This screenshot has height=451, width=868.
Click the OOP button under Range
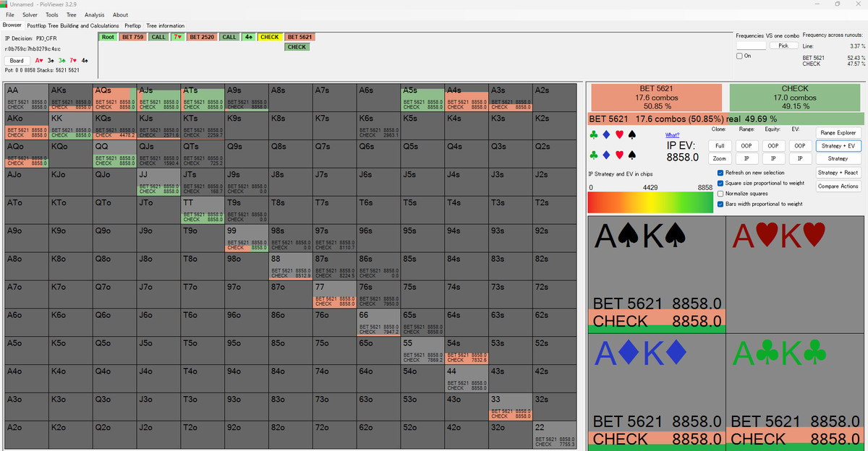point(746,145)
